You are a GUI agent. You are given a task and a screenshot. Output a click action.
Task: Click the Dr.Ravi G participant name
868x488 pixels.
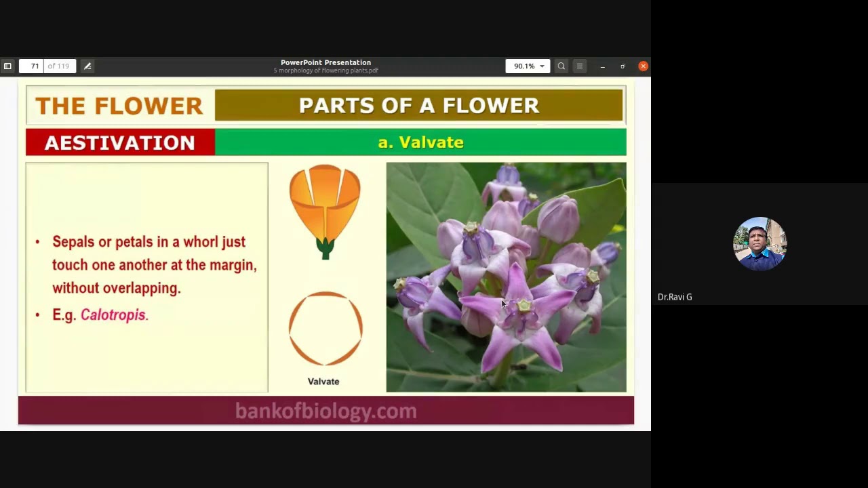tap(675, 297)
